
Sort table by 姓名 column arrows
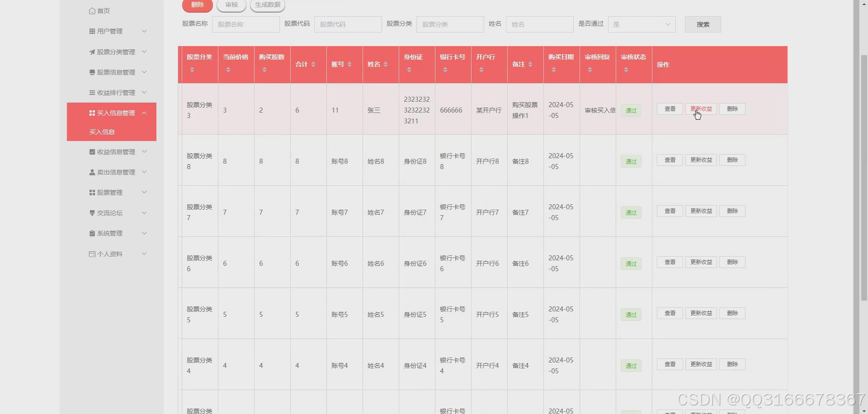[x=386, y=64]
